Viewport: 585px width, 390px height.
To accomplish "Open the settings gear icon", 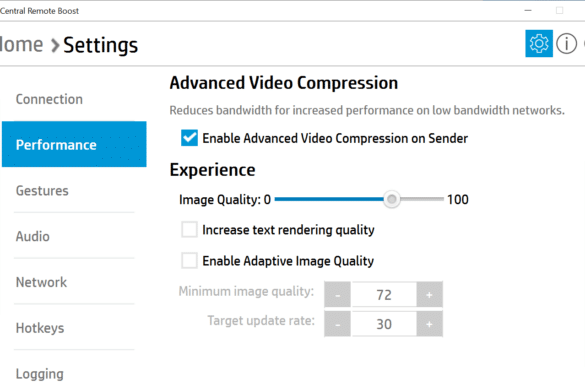I will click(539, 44).
